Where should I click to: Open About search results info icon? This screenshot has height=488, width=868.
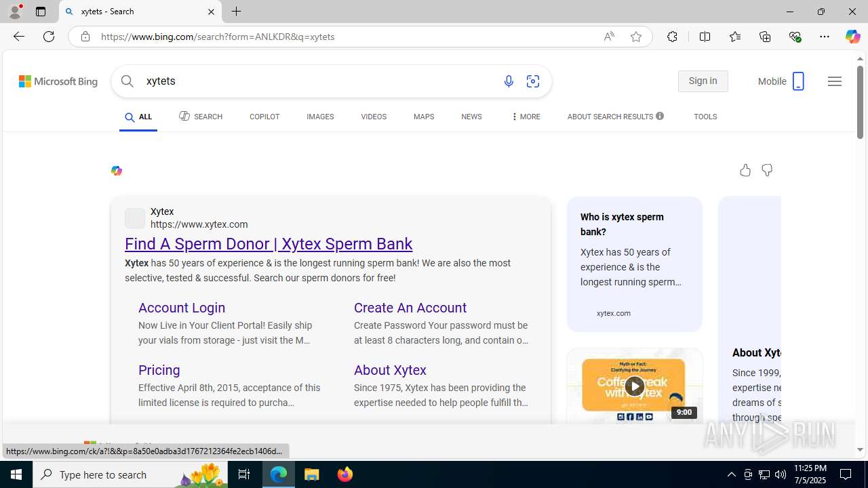(660, 116)
